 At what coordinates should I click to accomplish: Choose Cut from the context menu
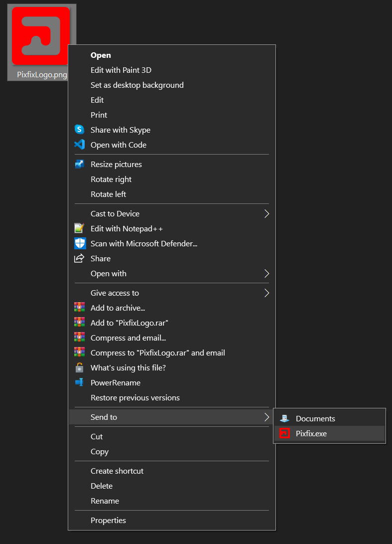coord(172,436)
